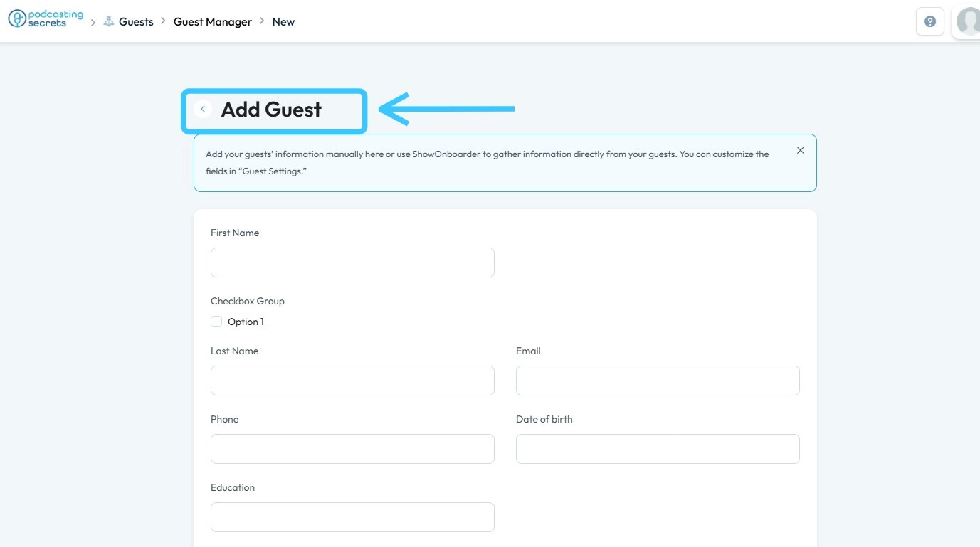Click into the Last Name field
Screen dimensions: 980x547
tap(352, 381)
